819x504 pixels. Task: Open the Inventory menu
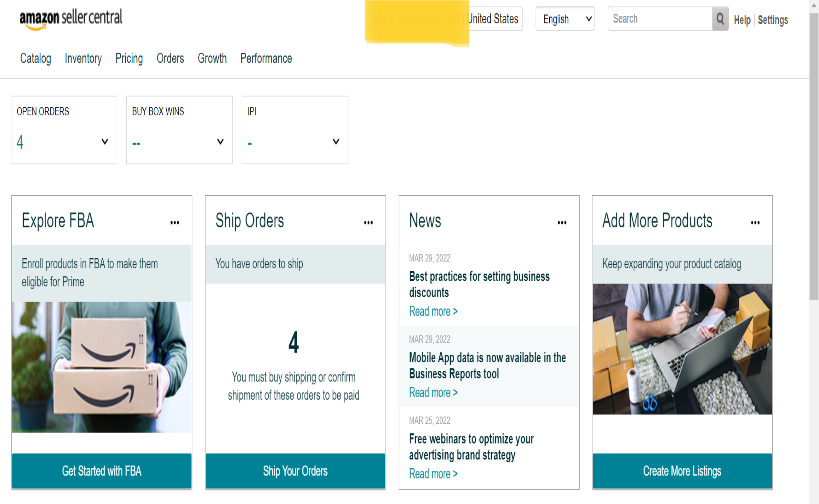tap(83, 59)
